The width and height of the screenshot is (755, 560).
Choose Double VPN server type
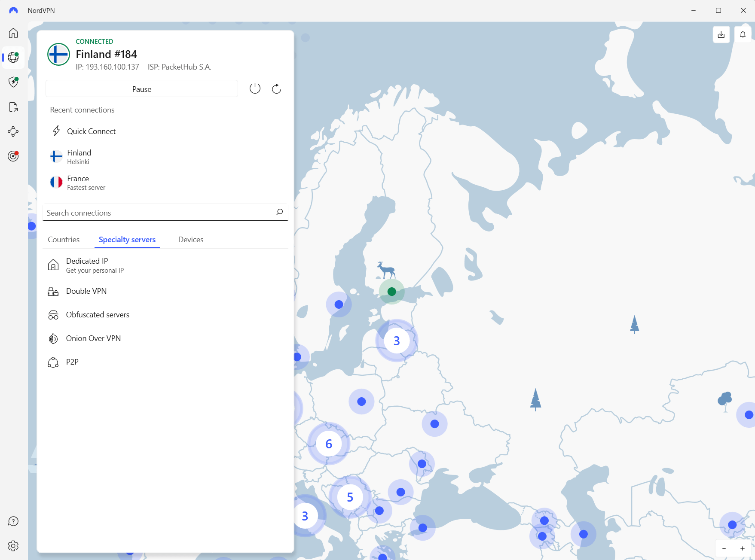click(165, 291)
